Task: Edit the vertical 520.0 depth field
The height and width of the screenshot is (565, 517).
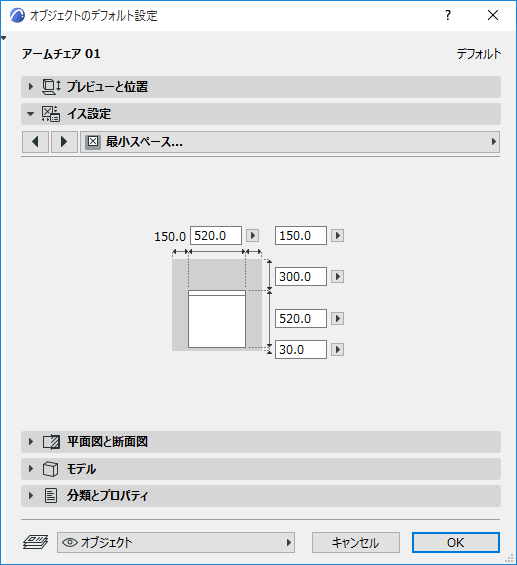Action: coord(301,318)
